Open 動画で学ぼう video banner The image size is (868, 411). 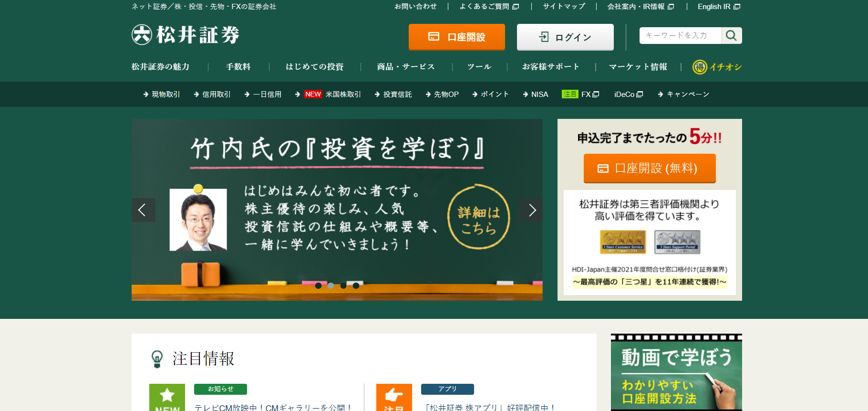(676, 372)
